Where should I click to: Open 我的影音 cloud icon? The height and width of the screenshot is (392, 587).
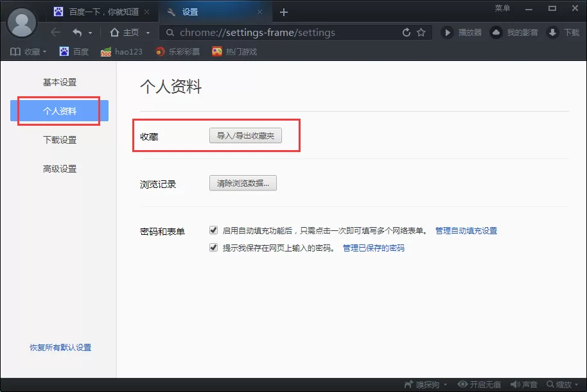point(496,33)
